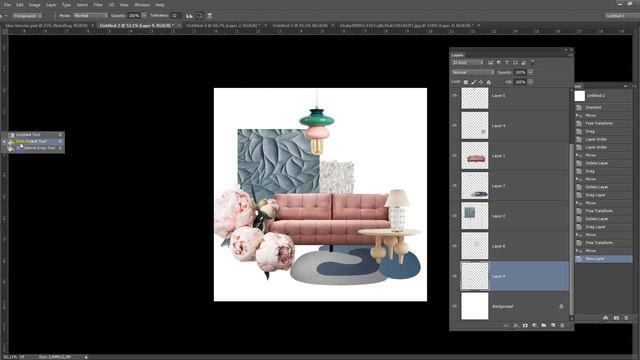Open the Image menu
Image resolution: width=640 pixels, height=360 pixels.
[x=34, y=5]
